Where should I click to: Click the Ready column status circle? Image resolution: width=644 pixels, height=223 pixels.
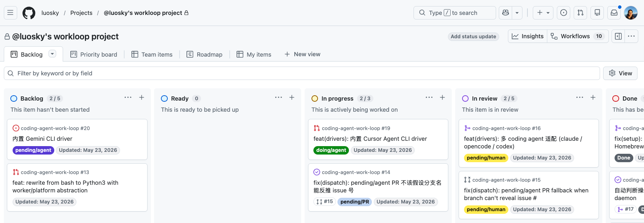pos(164,98)
